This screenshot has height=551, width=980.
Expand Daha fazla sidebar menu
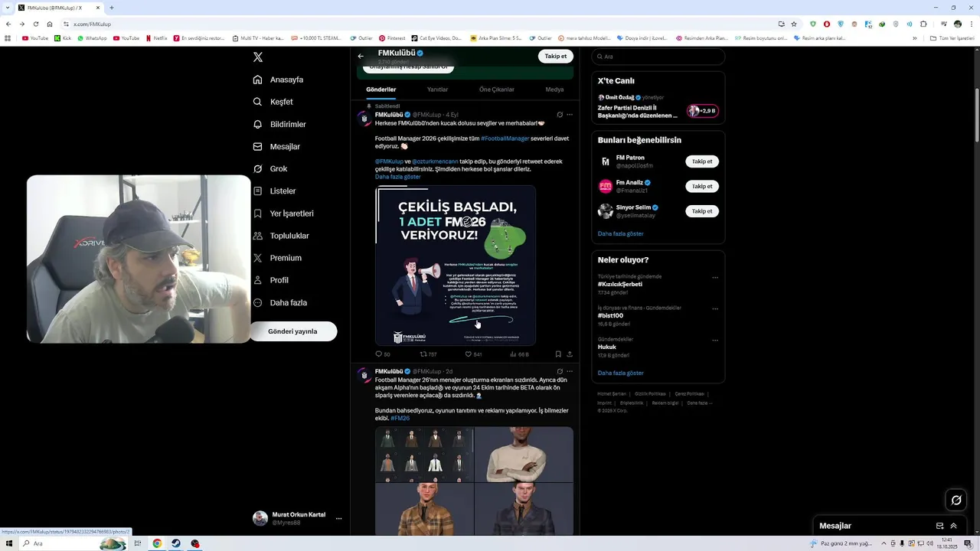280,302
